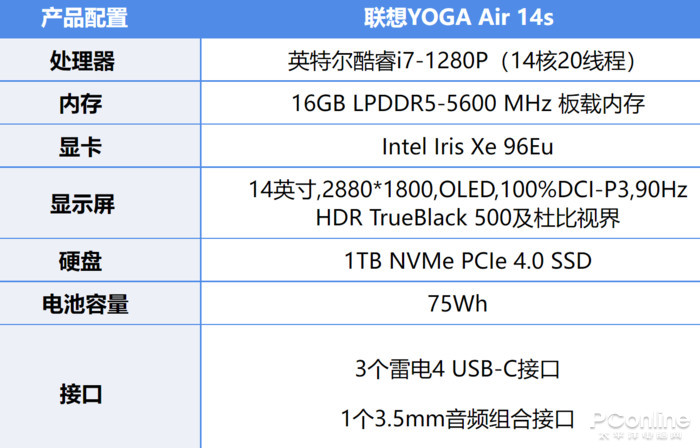This screenshot has height=448, width=700.
Task: Select the 内存 row label
Action: coord(81,104)
